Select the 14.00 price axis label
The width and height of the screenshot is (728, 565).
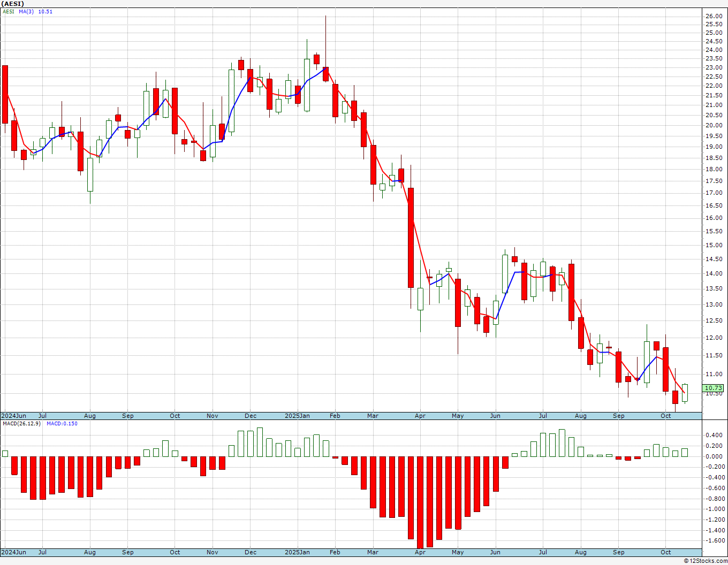tap(714, 273)
